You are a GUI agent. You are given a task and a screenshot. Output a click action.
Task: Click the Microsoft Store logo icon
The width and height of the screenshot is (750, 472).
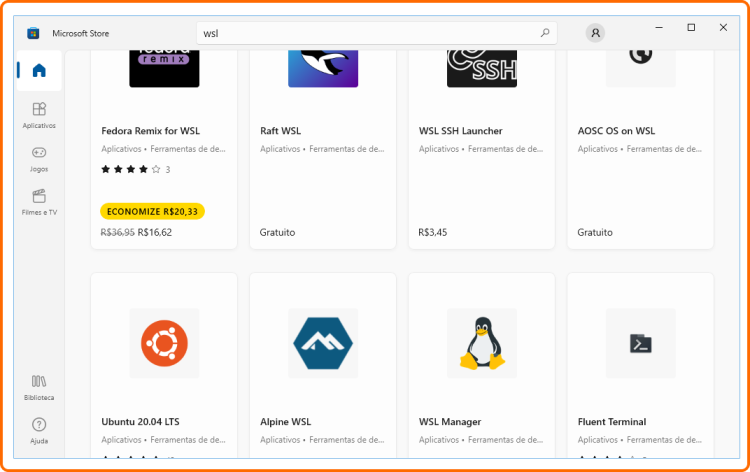click(x=33, y=33)
